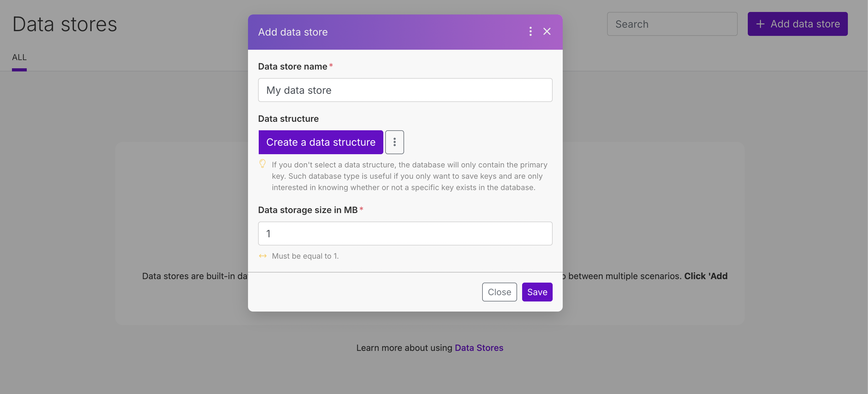This screenshot has width=868, height=394.
Task: Click the lightbulb hint icon
Action: point(262,164)
